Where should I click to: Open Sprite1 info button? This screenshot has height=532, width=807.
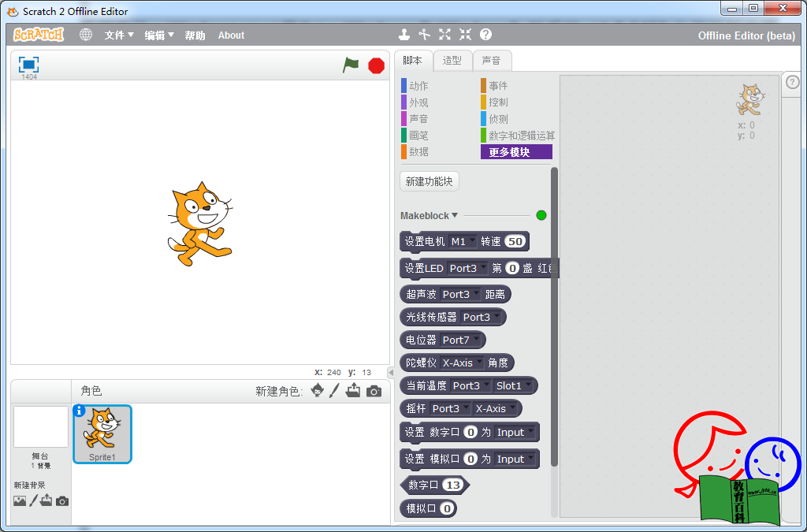[x=79, y=411]
